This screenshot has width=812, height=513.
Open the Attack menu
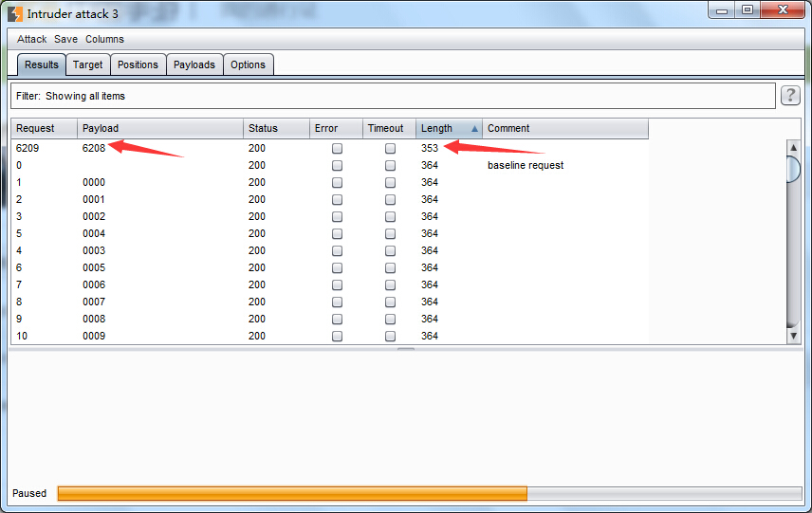31,39
